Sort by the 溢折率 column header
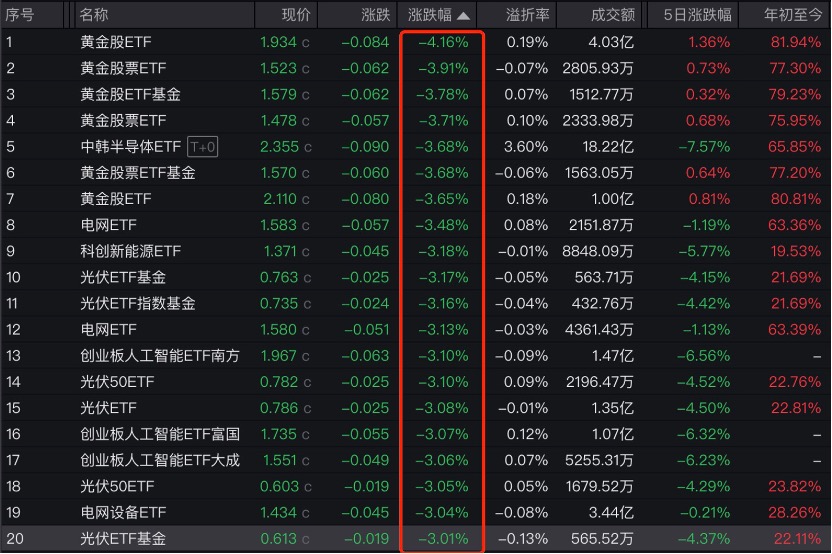Image resolution: width=832 pixels, height=554 pixels. tap(528, 15)
